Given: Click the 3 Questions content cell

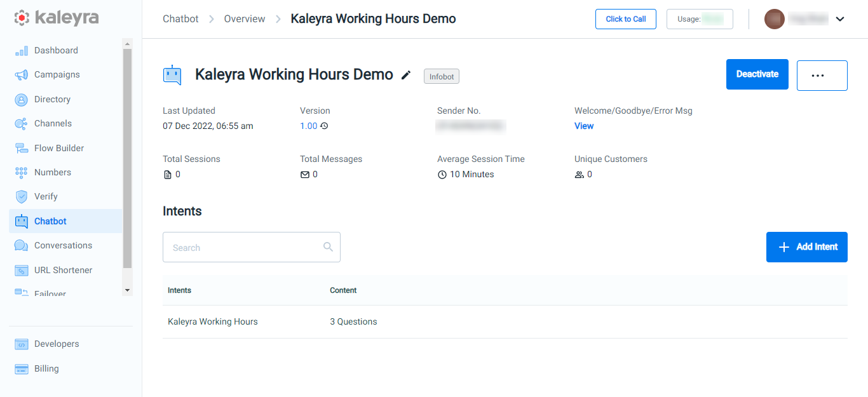Looking at the screenshot, I should (x=353, y=322).
